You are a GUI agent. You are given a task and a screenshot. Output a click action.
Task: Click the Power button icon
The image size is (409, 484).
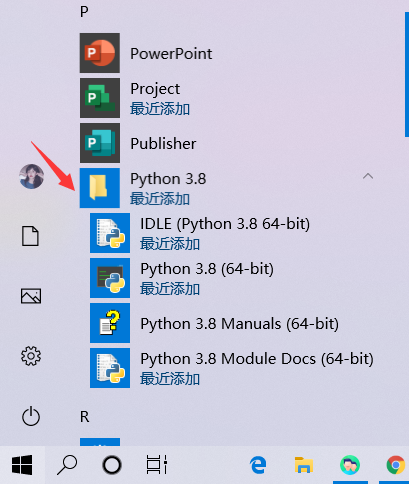[x=31, y=416]
